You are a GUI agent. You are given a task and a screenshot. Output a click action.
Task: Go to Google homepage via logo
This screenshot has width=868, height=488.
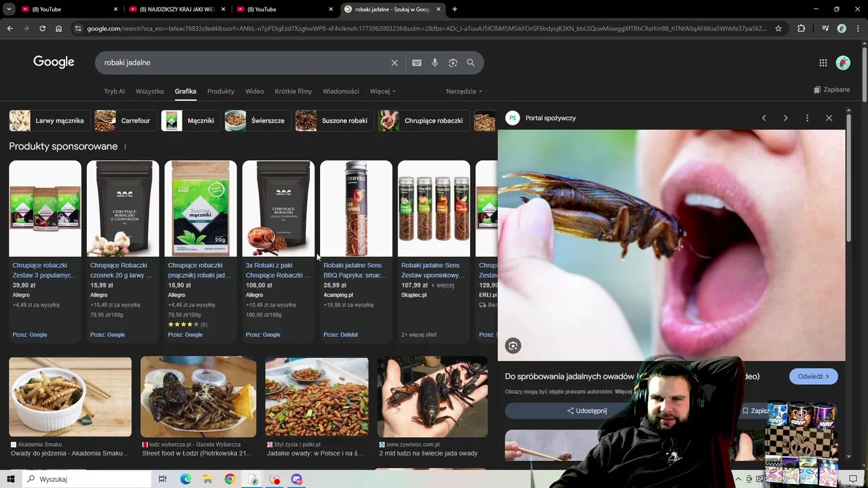tap(54, 62)
